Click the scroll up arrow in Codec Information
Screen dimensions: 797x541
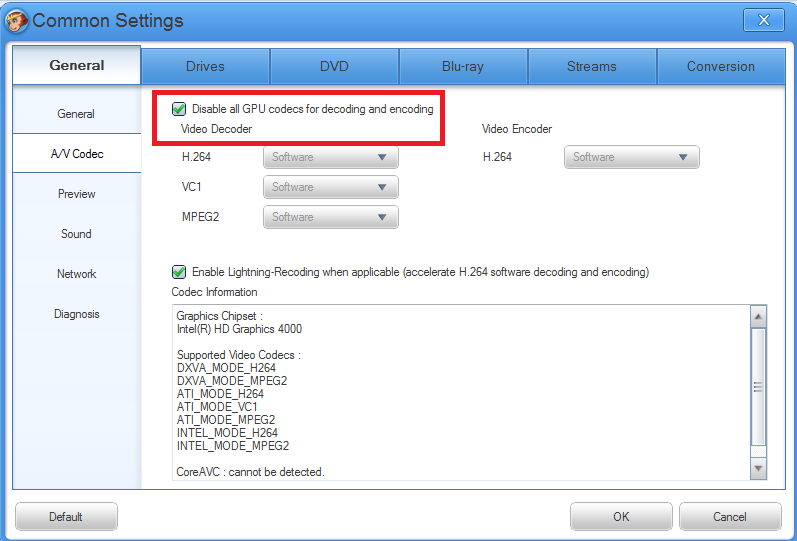758,317
